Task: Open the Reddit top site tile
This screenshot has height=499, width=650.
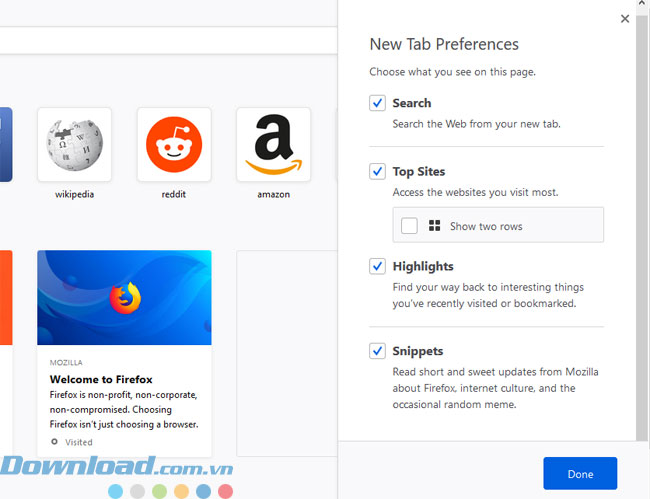Action: coord(174,145)
